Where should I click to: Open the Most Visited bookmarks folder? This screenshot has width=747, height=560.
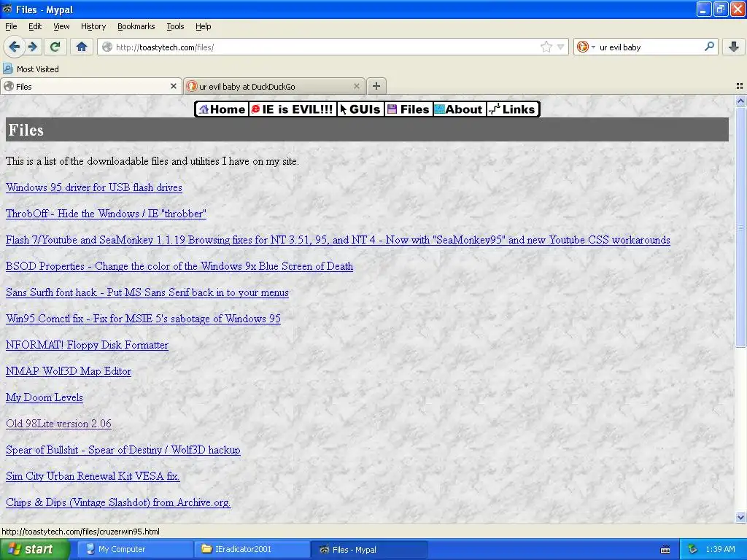31,69
